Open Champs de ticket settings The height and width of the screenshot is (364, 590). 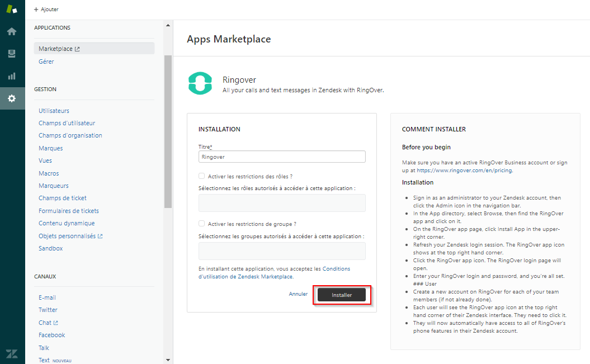[x=63, y=198]
